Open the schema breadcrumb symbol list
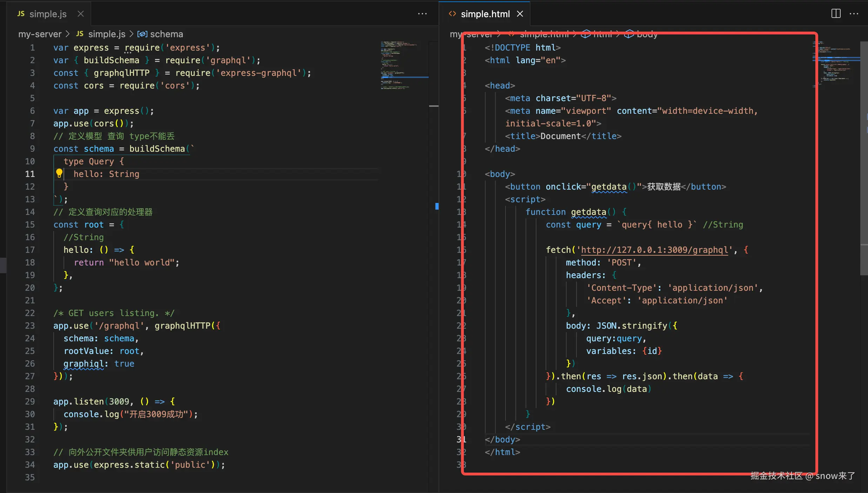Image resolution: width=868 pixels, height=493 pixels. [166, 34]
